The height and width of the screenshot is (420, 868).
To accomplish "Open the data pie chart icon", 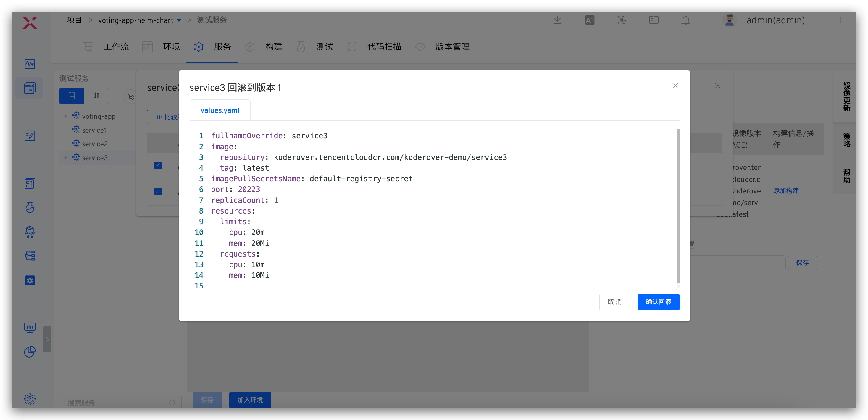I will (30, 352).
